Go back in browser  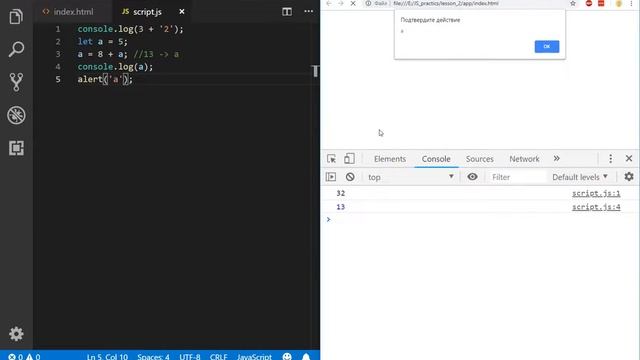[329, 3]
